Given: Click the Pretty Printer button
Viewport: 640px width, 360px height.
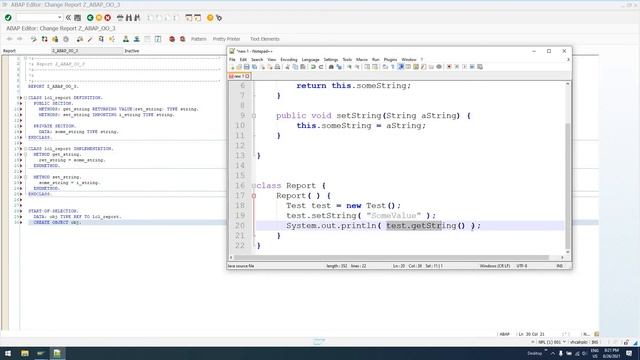Looking at the screenshot, I should tap(226, 39).
